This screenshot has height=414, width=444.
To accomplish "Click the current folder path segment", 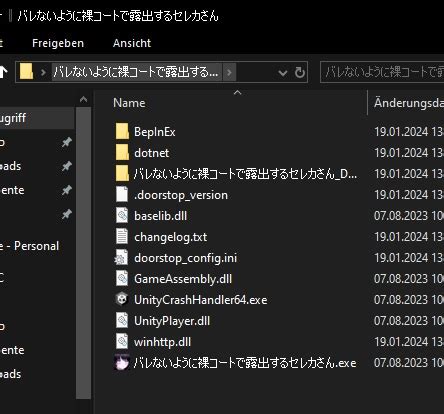I will [136, 72].
